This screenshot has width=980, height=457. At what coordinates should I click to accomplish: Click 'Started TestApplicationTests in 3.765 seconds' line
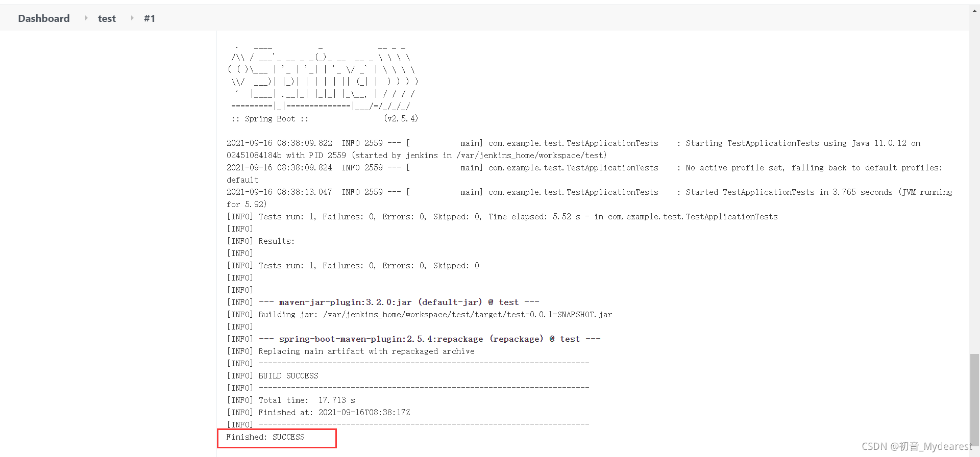tap(590, 198)
